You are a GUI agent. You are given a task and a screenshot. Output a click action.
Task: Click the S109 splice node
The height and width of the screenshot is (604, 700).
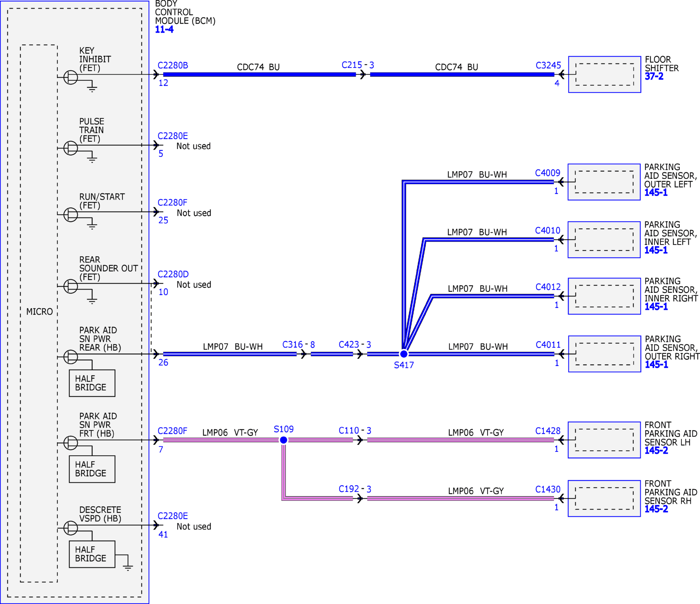(284, 440)
